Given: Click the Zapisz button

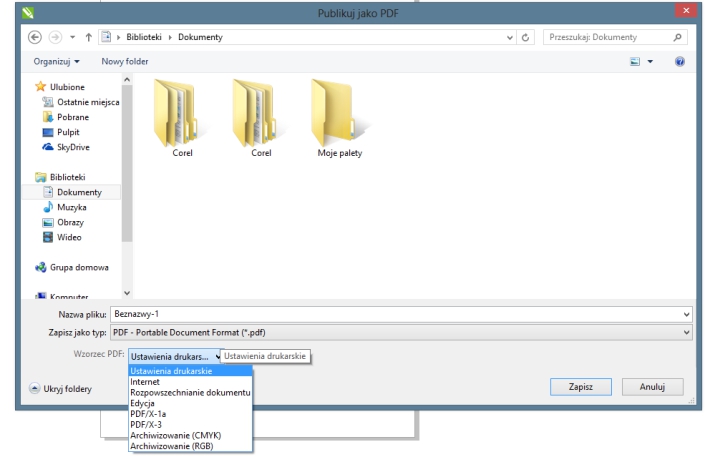Looking at the screenshot, I should (x=581, y=385).
